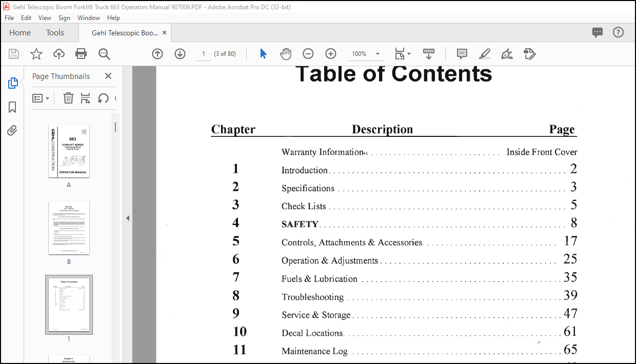
Task: Click the Fit page width icon
Action: tap(400, 54)
